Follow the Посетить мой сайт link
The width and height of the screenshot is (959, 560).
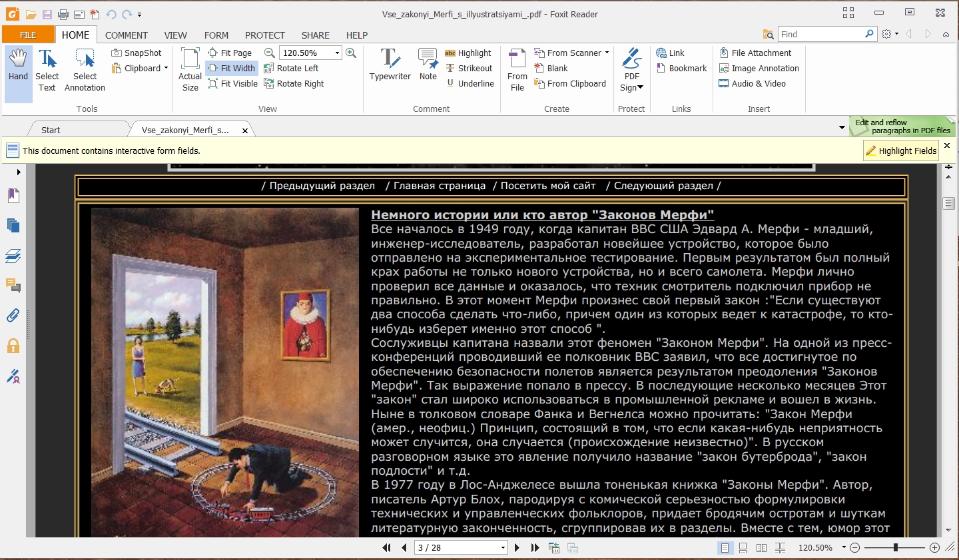click(548, 186)
